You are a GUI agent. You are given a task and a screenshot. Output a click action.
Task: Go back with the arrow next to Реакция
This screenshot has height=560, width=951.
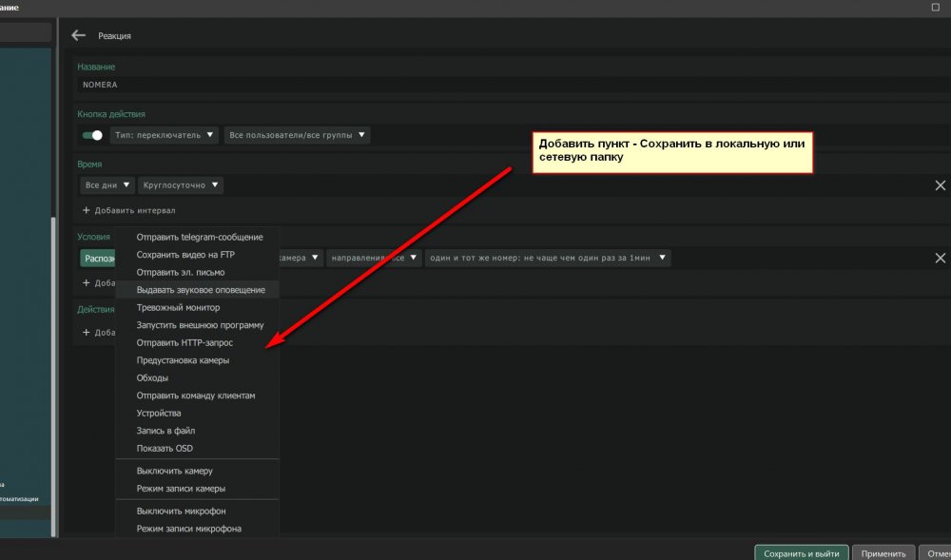[x=78, y=36]
